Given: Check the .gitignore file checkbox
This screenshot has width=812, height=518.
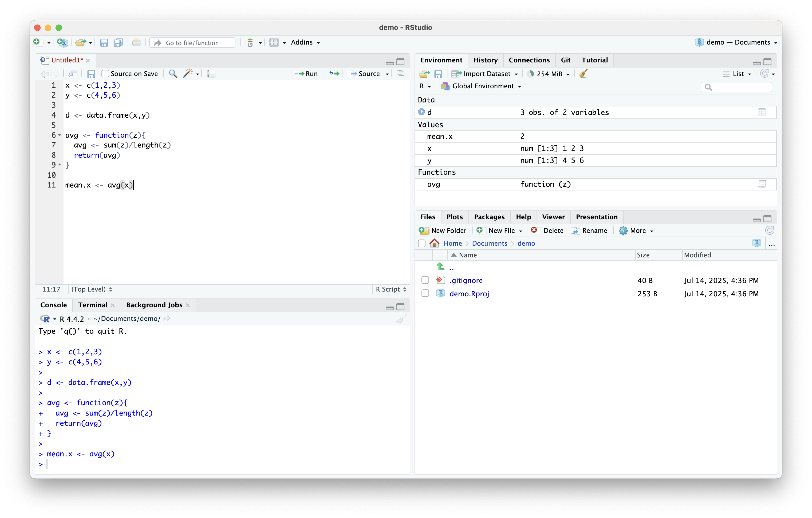Looking at the screenshot, I should click(x=425, y=280).
